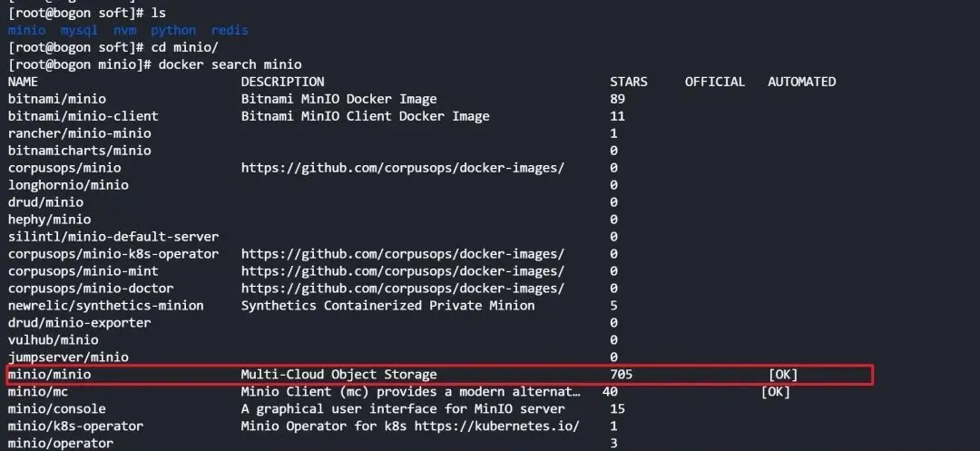Open the GitHub URL in the corpusops/minio row
The image size is (980, 451).
[403, 168]
